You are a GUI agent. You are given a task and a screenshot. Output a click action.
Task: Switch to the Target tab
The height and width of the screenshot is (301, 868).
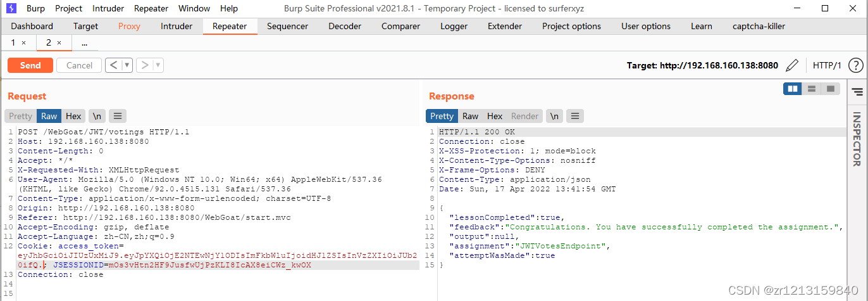pos(85,26)
